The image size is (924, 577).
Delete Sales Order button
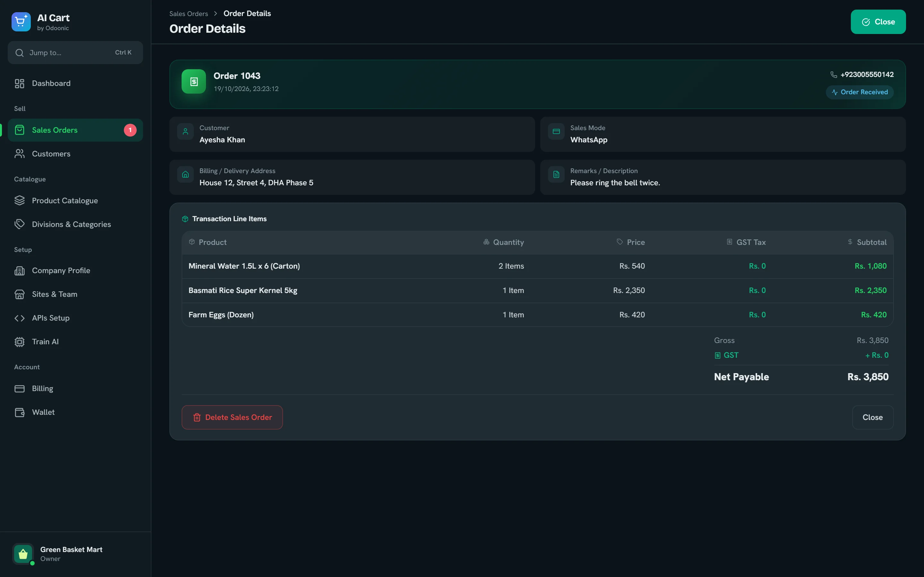click(x=232, y=417)
